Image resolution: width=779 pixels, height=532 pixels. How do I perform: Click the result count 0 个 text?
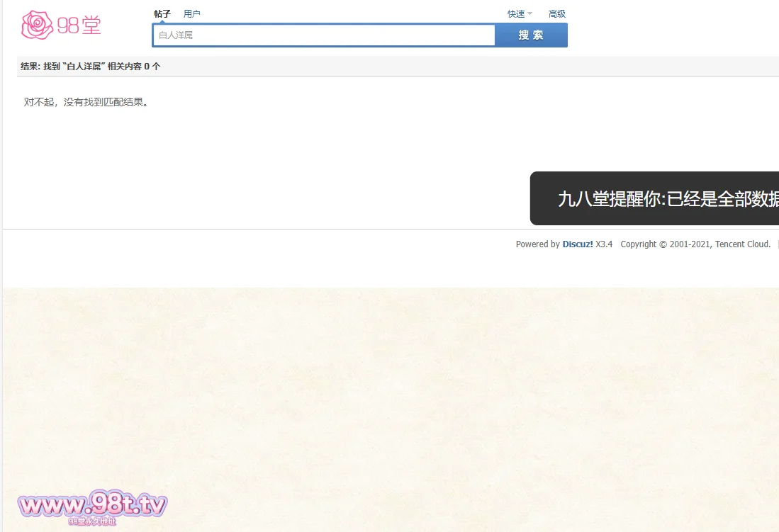tap(152, 67)
